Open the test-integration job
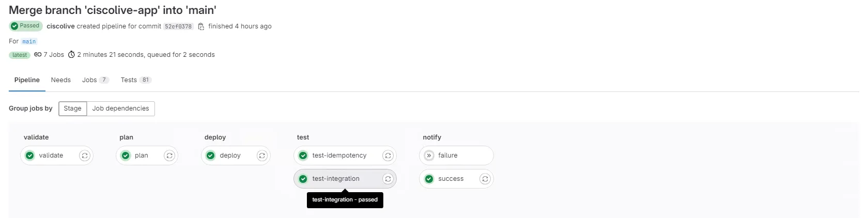 pyautogui.click(x=336, y=179)
